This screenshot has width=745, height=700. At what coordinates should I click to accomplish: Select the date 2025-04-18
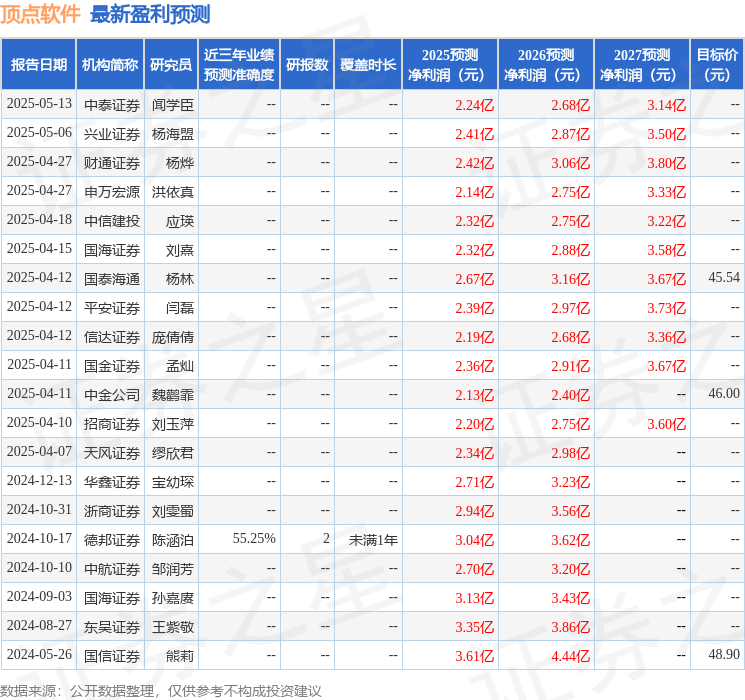[39, 220]
